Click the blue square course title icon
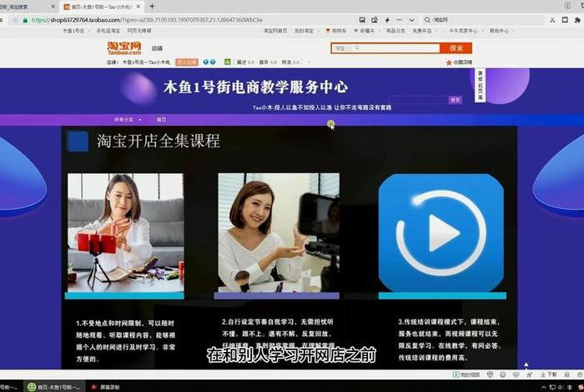This screenshot has width=584, height=392. tap(78, 141)
